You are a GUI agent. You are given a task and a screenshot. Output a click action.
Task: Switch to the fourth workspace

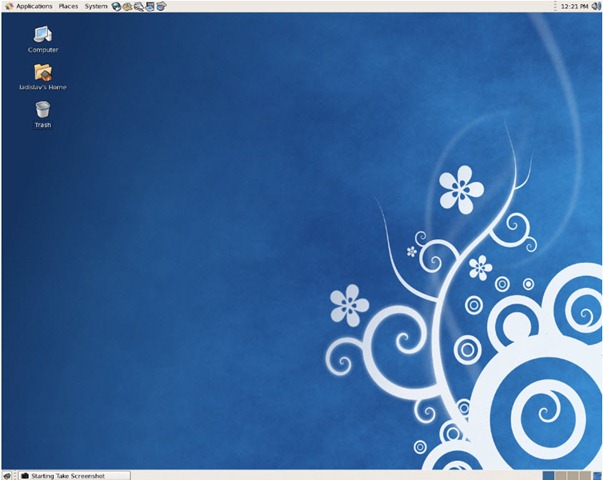585,476
